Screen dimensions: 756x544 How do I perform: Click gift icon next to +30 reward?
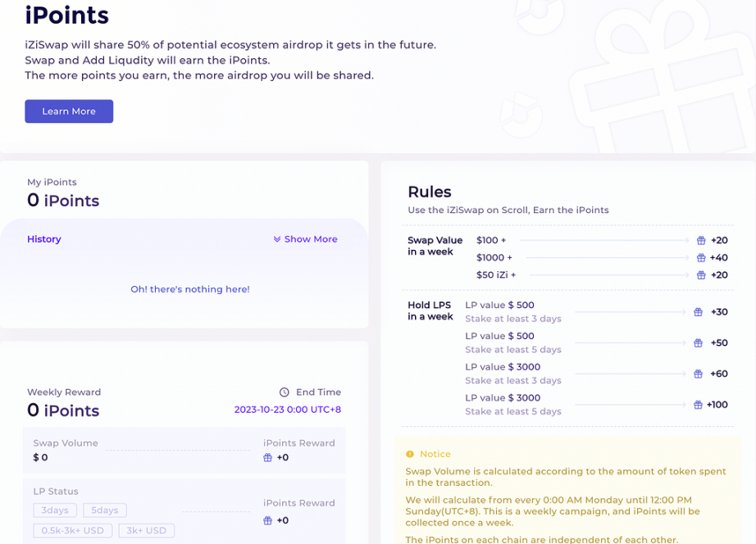[x=699, y=312]
